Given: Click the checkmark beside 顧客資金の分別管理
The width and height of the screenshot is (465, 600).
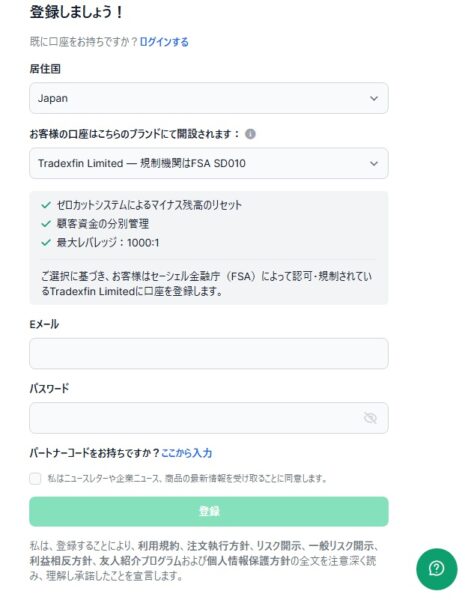Looking at the screenshot, I should click(46, 223).
